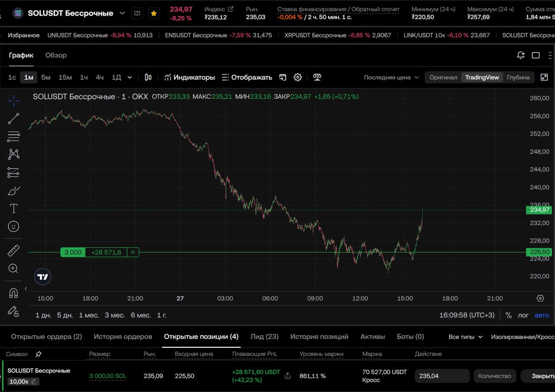The image size is (555, 392).
Task: Activate the zoom in tool
Action: [x=13, y=269]
